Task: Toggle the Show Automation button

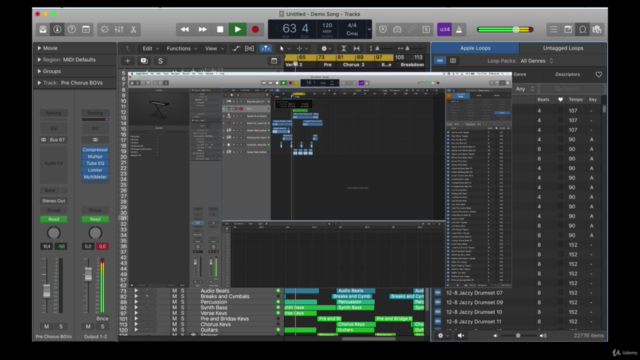Action: (236, 49)
